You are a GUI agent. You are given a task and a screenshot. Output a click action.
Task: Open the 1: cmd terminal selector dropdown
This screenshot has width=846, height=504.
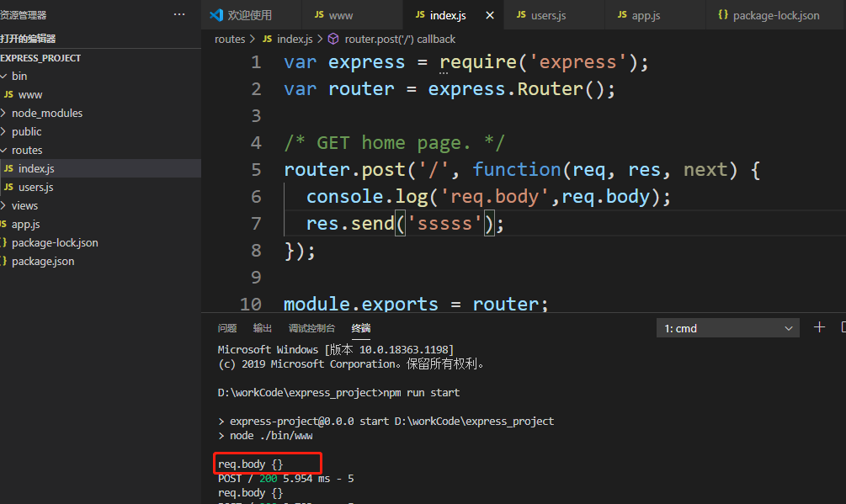click(x=727, y=327)
